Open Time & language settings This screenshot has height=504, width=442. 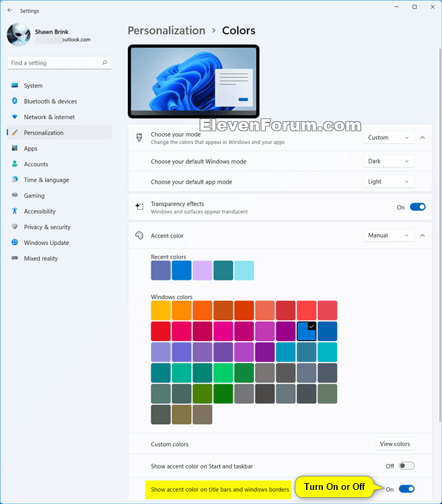(x=59, y=180)
